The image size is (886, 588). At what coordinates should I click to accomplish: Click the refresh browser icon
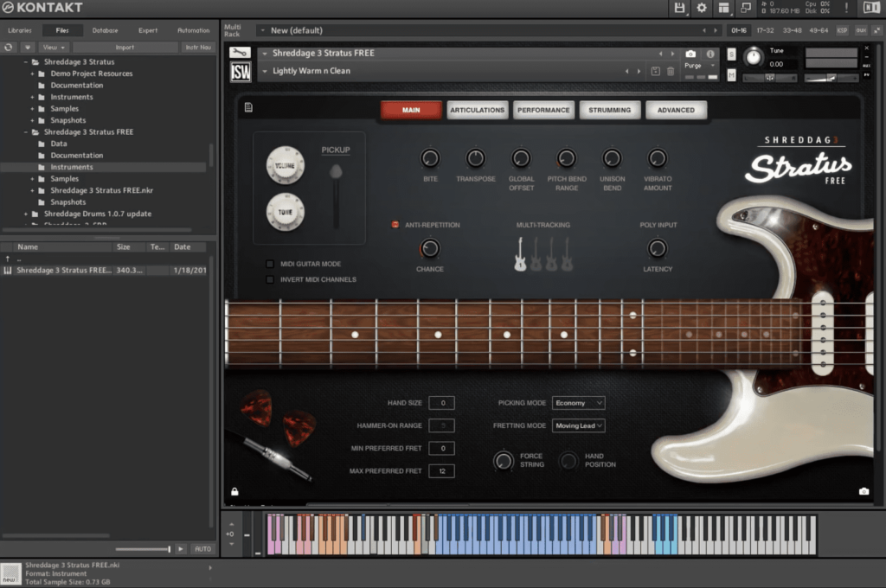(x=9, y=48)
